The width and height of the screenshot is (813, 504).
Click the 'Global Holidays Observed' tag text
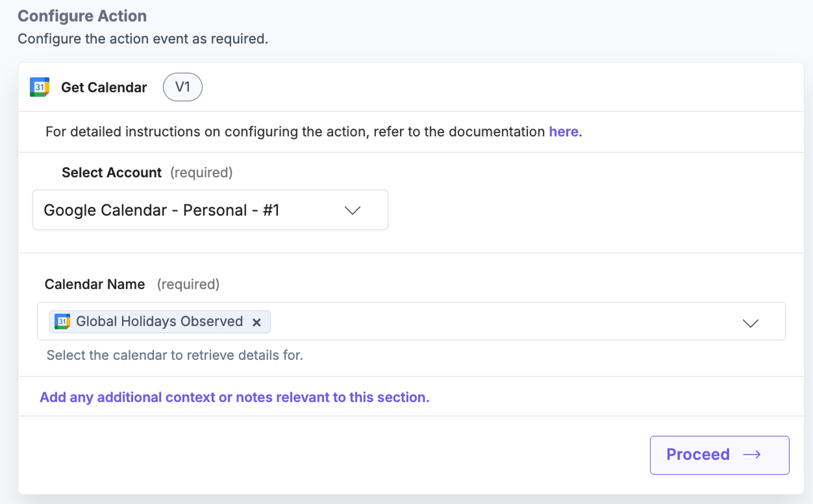tap(160, 321)
